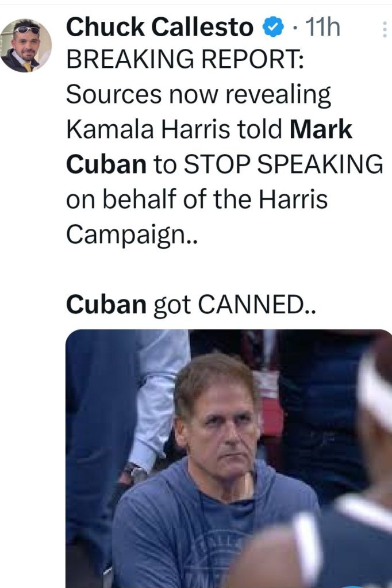This screenshot has height=588, width=392.
Task: Click the wristwatch in the photo background
Action: coord(134,474)
